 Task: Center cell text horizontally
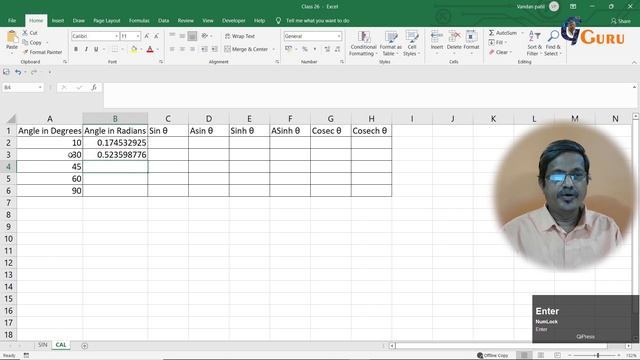(x=182, y=49)
